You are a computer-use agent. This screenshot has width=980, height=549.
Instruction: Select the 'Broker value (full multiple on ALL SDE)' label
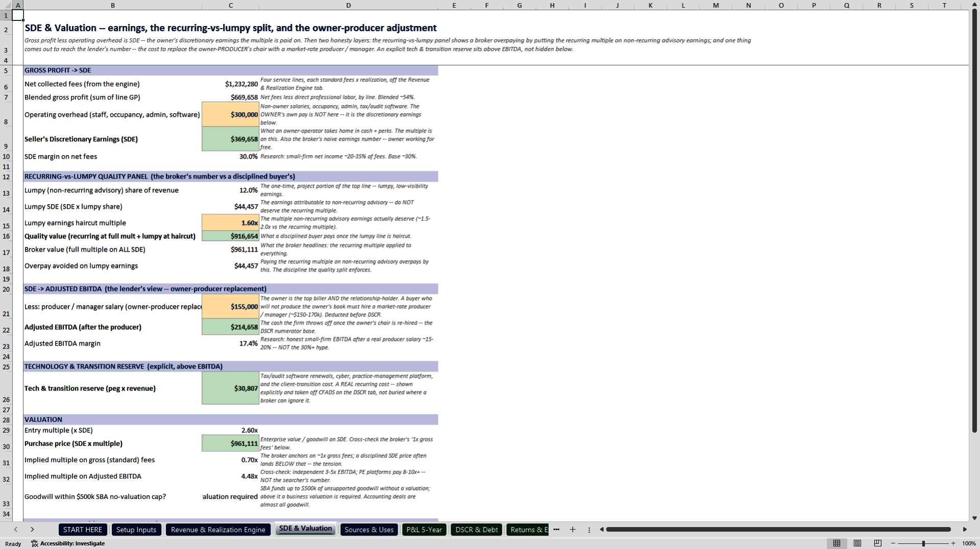click(85, 249)
